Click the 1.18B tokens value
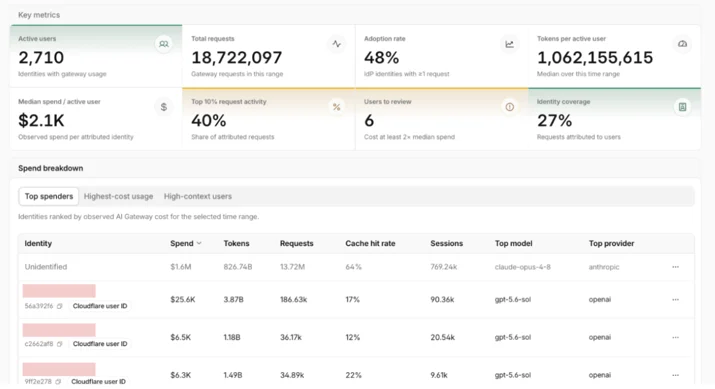Viewport: 715px width, 389px height. (x=232, y=337)
